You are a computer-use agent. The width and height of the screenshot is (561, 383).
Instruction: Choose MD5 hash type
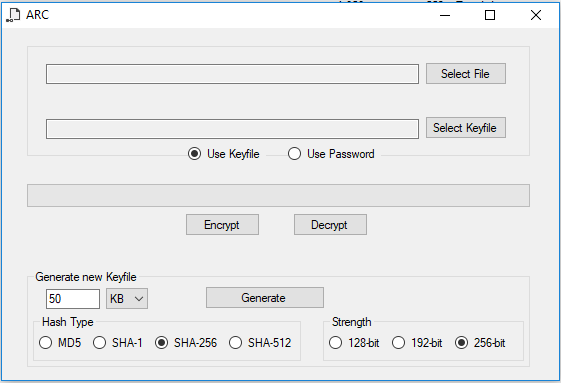pos(60,343)
